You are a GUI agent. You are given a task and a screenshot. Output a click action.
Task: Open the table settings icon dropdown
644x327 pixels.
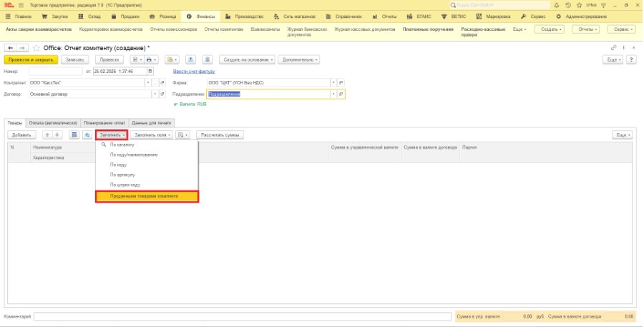(182, 135)
